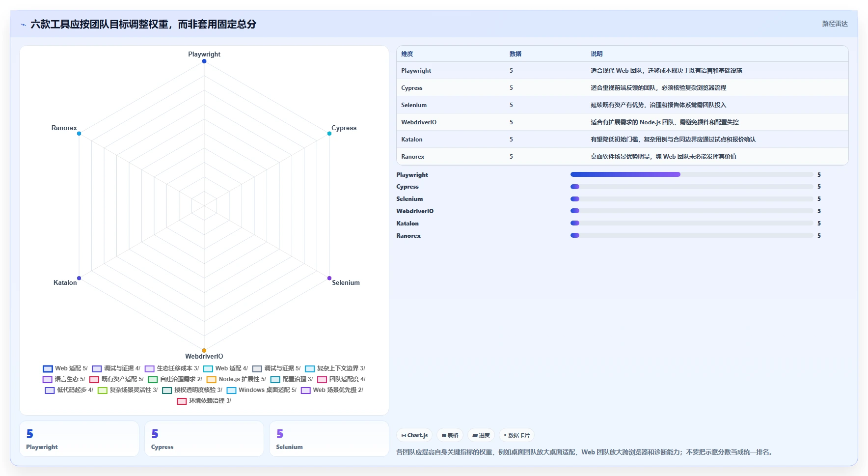
Task: Click the title '六款工具应按团队目标调整权重'
Action: 99,24
